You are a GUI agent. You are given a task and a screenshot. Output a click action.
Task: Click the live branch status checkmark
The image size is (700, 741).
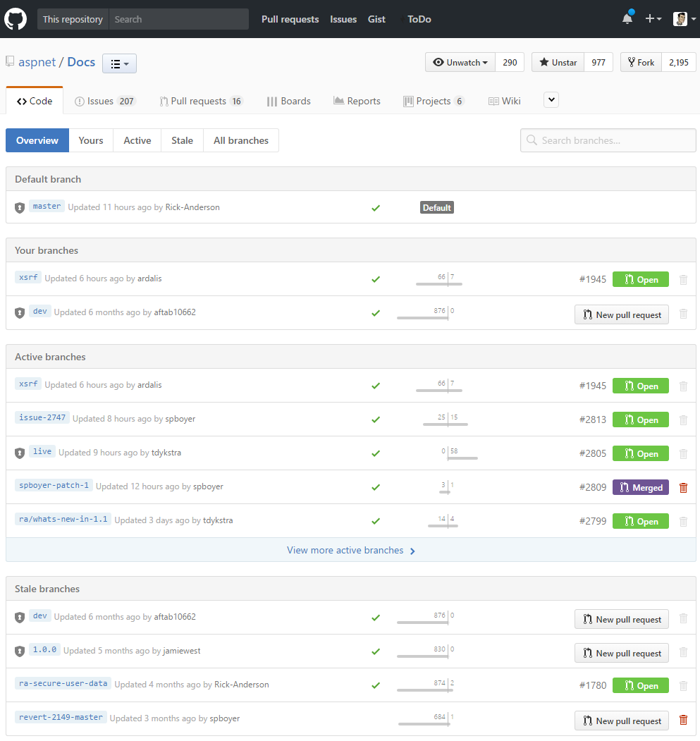point(376,453)
